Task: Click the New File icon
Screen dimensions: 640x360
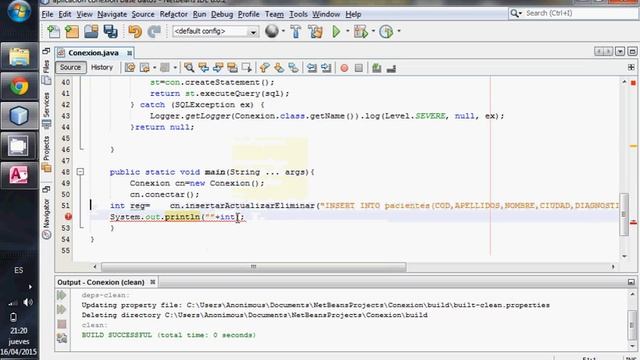Action: (53, 31)
